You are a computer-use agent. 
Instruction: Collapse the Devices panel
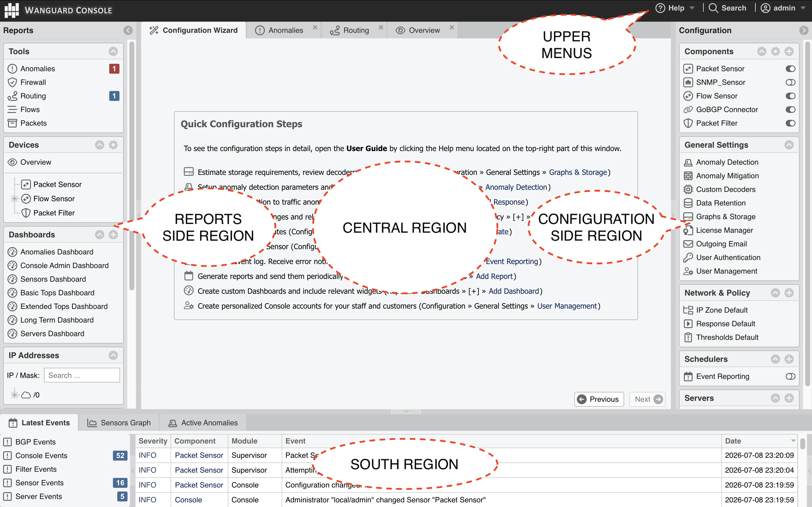(x=100, y=145)
